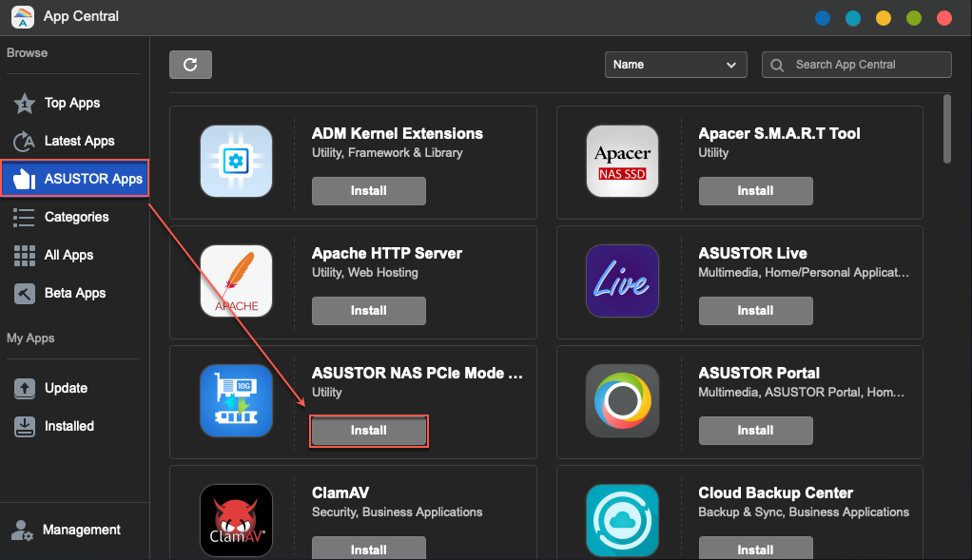
Task: Open the ASUSTOR Live app icon
Action: click(x=622, y=280)
